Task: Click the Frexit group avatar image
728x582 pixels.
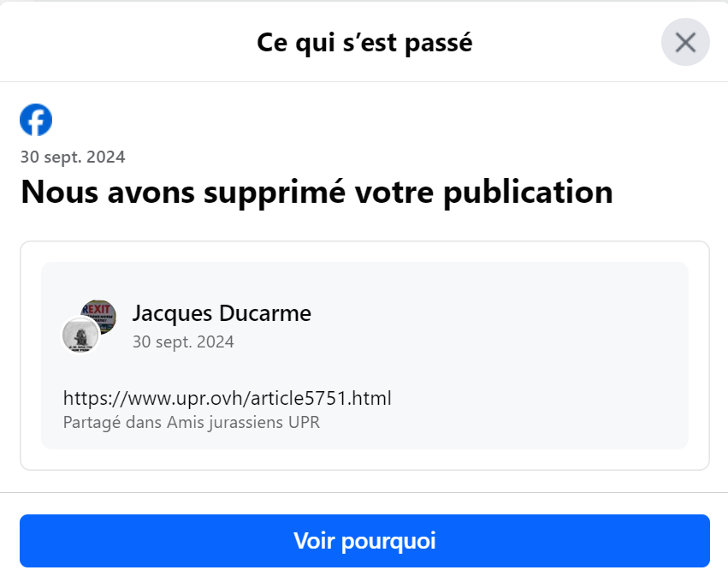Action: (x=98, y=316)
